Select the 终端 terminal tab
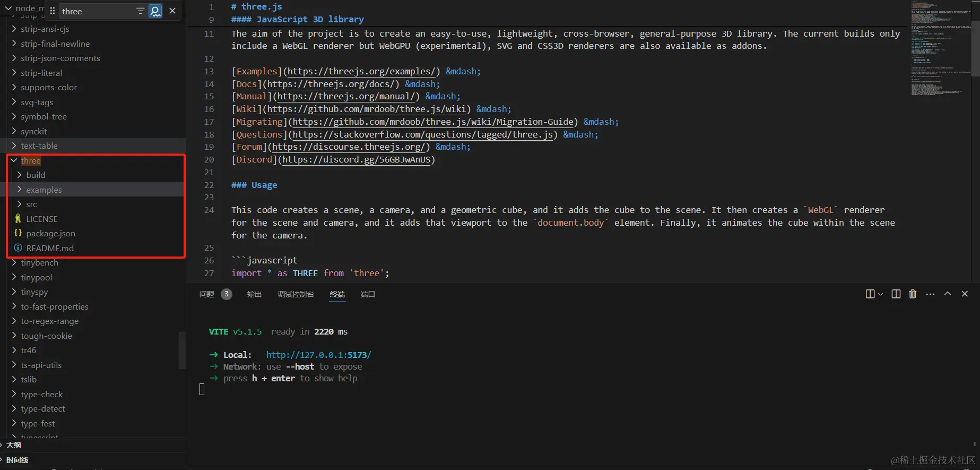 [x=337, y=294]
